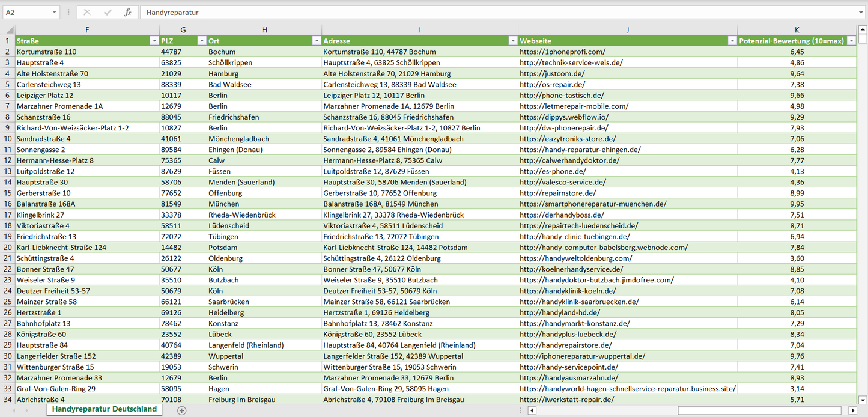Viewport: 868px width, 417px height.
Task: Expand the formula bar with the chevron
Action: coord(861,12)
